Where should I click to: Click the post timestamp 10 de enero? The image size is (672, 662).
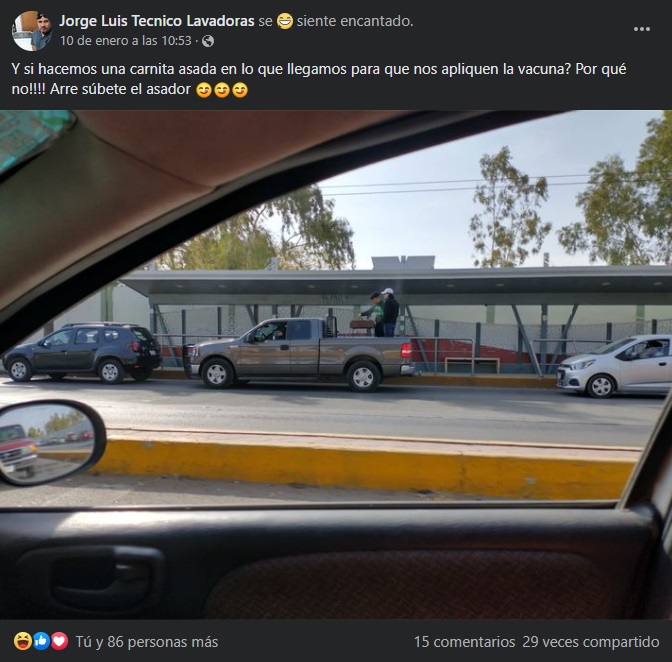126,41
